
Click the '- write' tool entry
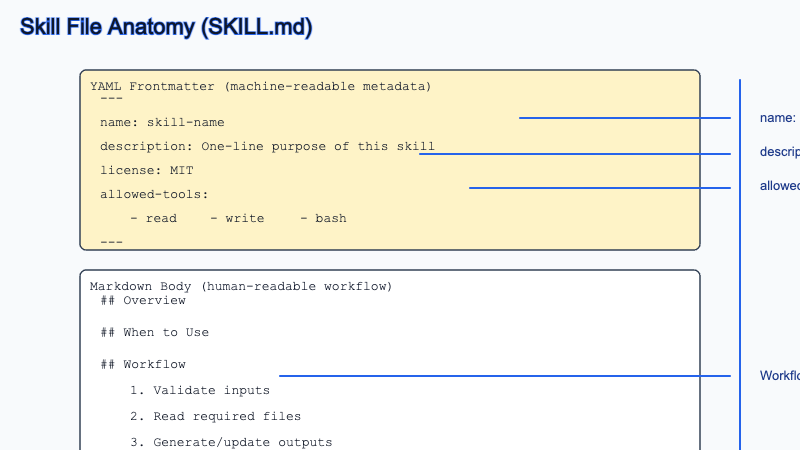pyautogui.click(x=236, y=218)
